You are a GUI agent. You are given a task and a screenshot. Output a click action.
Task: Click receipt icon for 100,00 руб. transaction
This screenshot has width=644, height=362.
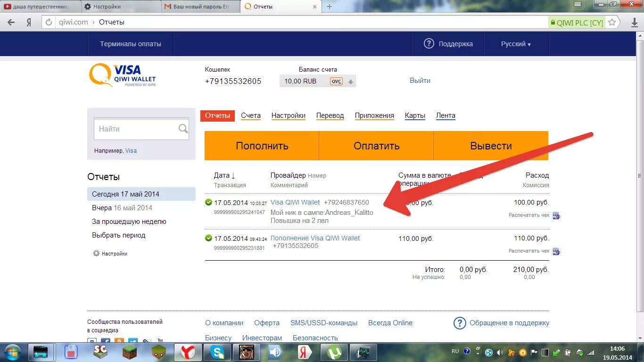point(556,215)
